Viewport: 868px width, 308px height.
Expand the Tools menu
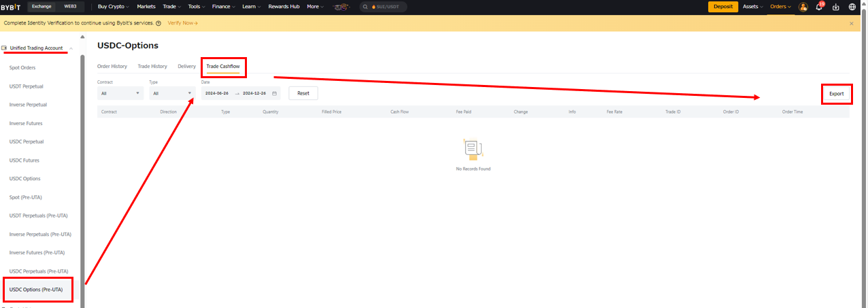[197, 7]
